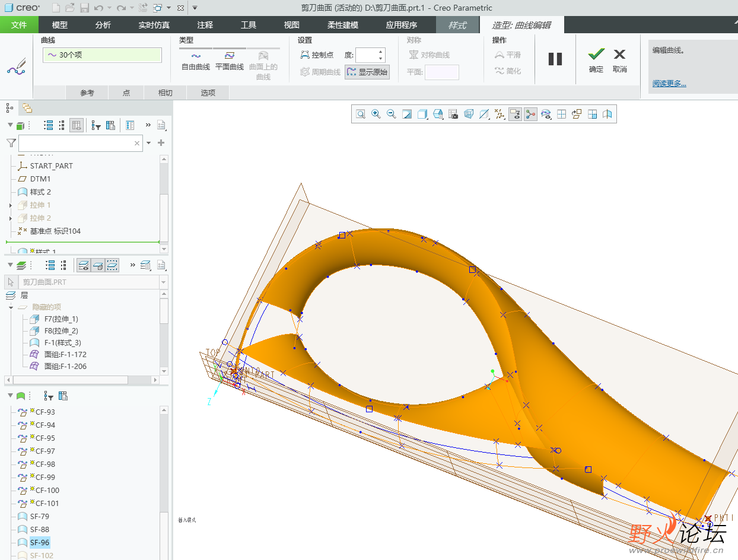Open the saved orientations icon
This screenshot has height=560, width=738.
tap(438, 114)
